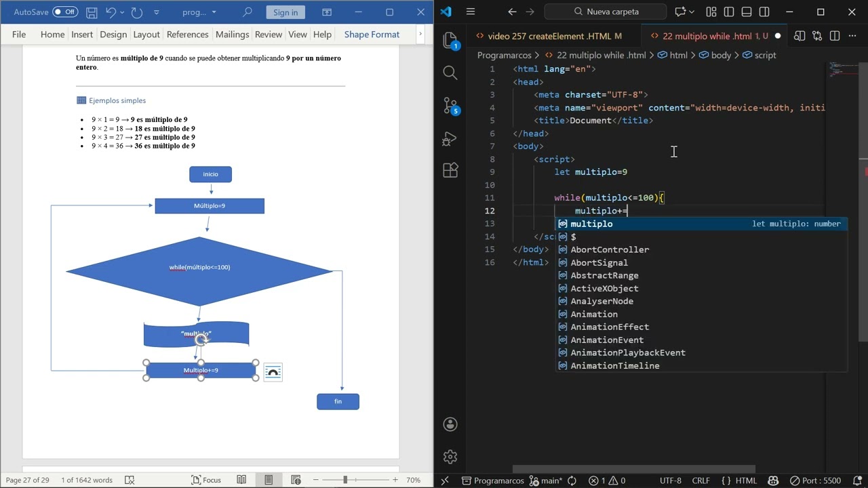Viewport: 868px width, 488px height.
Task: Click the while(múltiplo<=100) diamond shape
Action: tap(199, 271)
